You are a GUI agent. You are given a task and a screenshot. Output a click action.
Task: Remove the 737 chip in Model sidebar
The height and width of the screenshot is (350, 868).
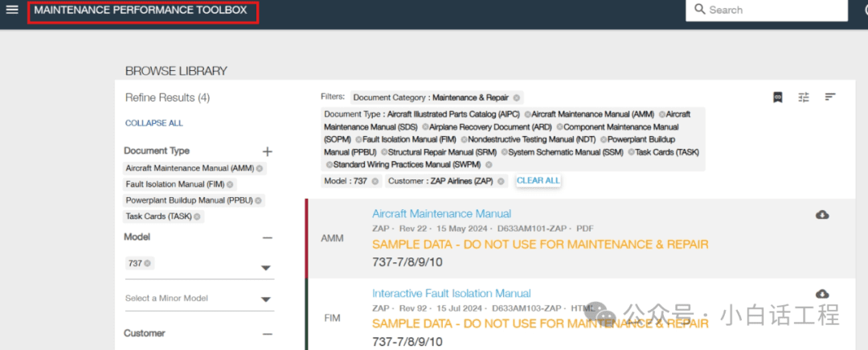click(x=148, y=263)
